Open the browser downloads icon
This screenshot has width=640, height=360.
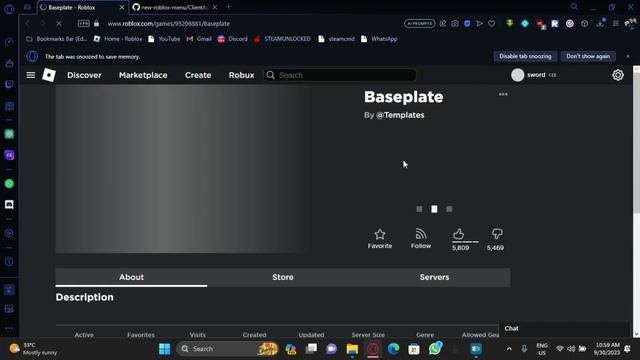click(x=600, y=24)
